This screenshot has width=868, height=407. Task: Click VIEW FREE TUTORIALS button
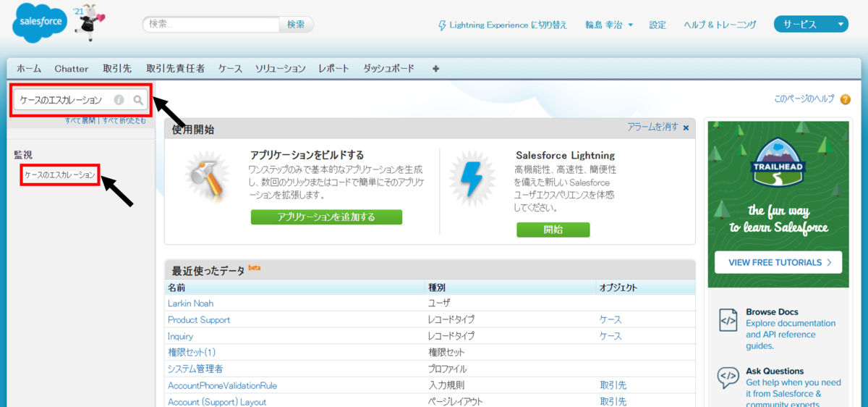tap(778, 262)
